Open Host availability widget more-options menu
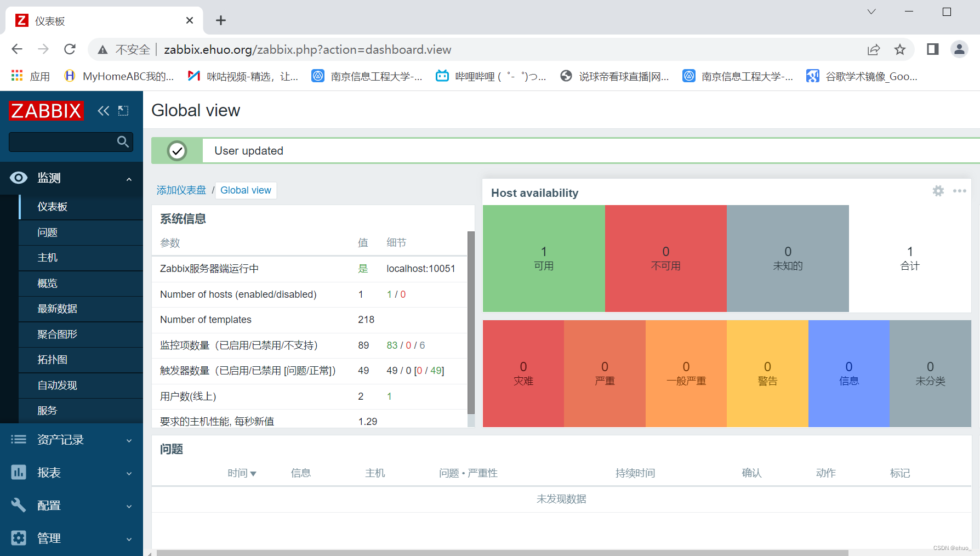 pos(959,191)
